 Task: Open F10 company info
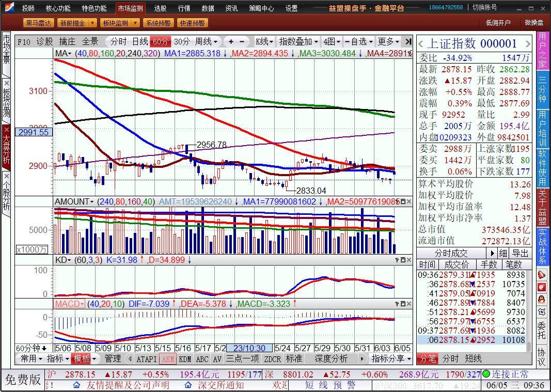(x=24, y=42)
